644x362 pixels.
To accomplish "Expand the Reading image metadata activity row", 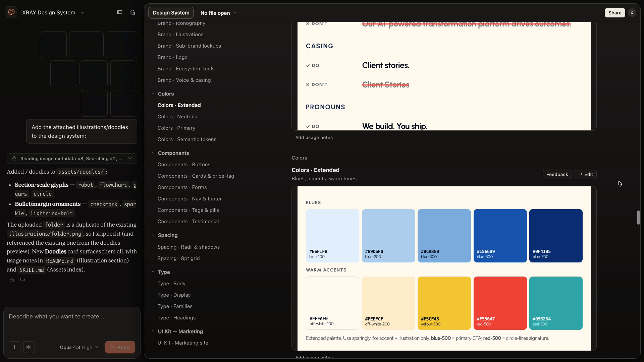I will 72,159.
